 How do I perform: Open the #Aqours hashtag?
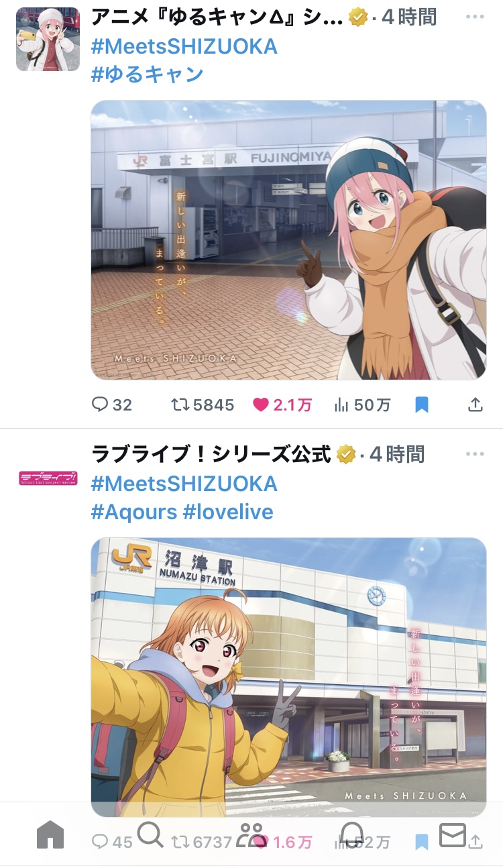point(133,512)
